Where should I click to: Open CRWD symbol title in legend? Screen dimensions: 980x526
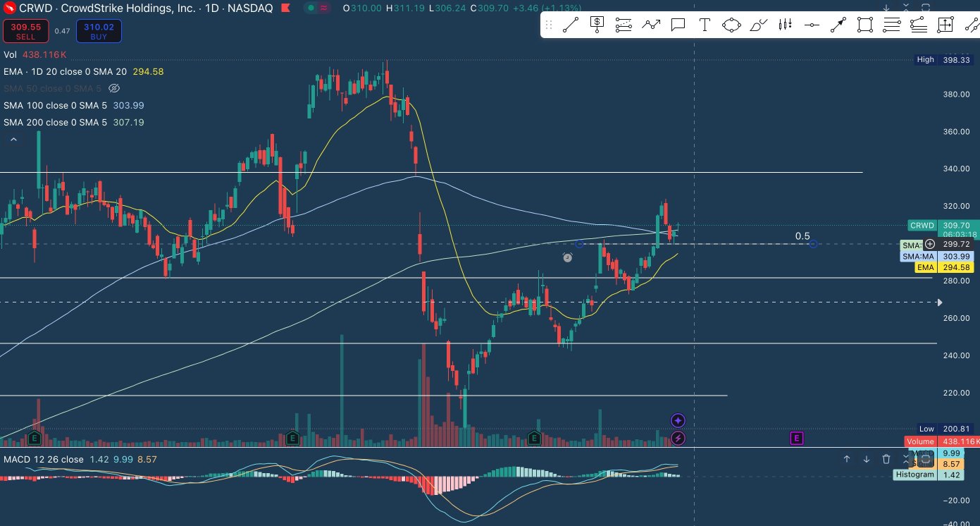pos(146,8)
